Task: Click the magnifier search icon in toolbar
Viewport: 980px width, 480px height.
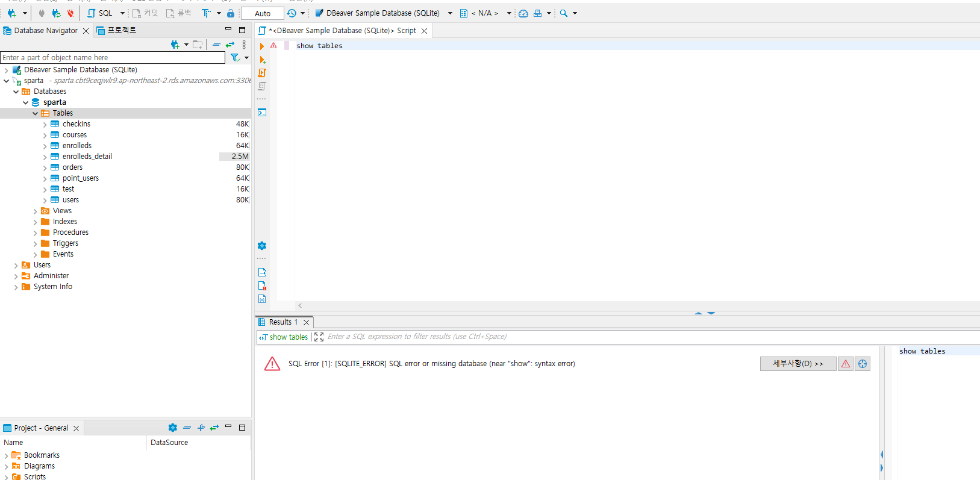Action: point(564,13)
